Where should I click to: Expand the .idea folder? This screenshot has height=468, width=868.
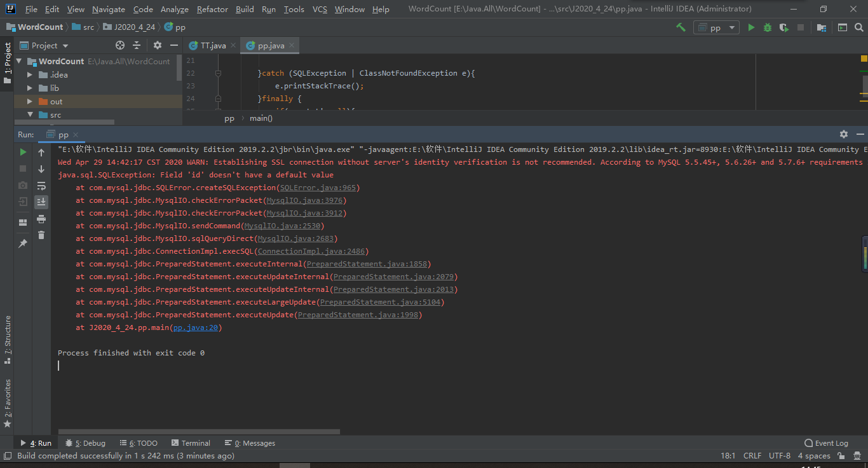click(30, 75)
